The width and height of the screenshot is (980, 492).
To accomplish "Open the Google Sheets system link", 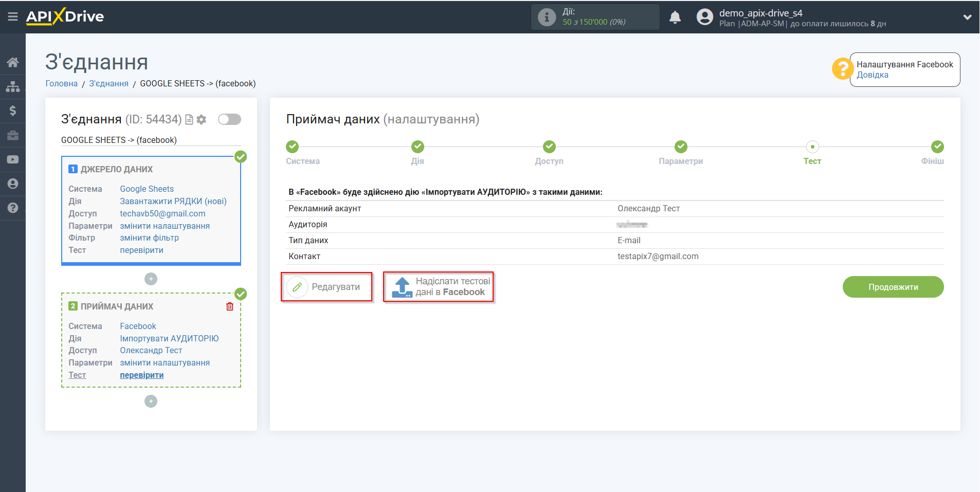I will (x=147, y=189).
